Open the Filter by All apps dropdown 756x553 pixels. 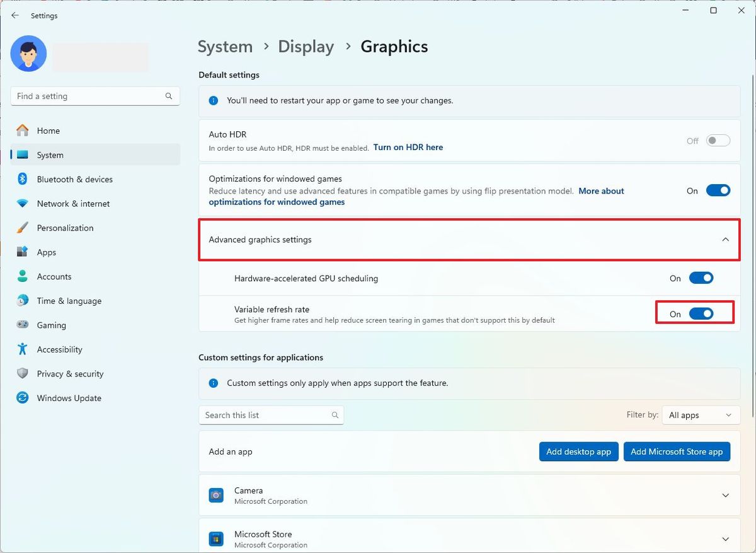701,415
